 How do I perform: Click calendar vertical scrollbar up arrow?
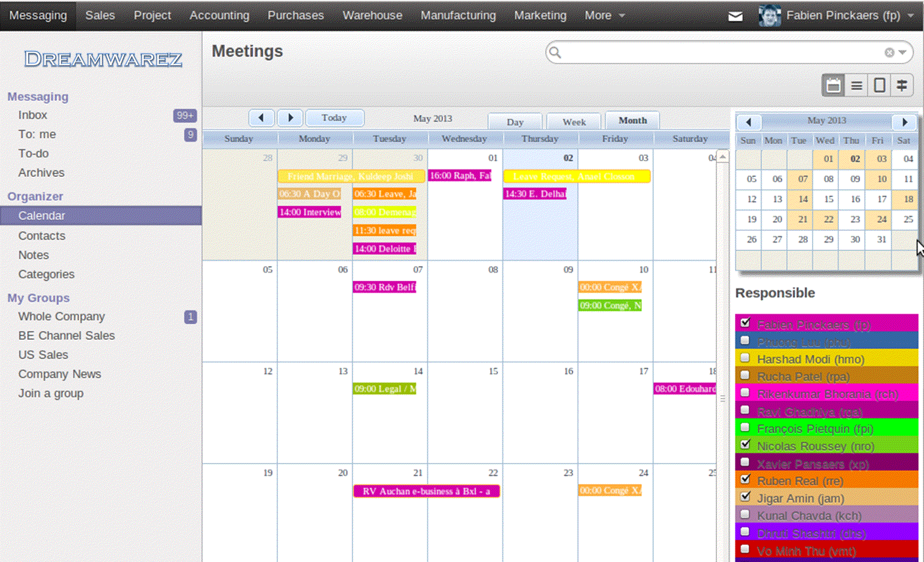[723, 156]
